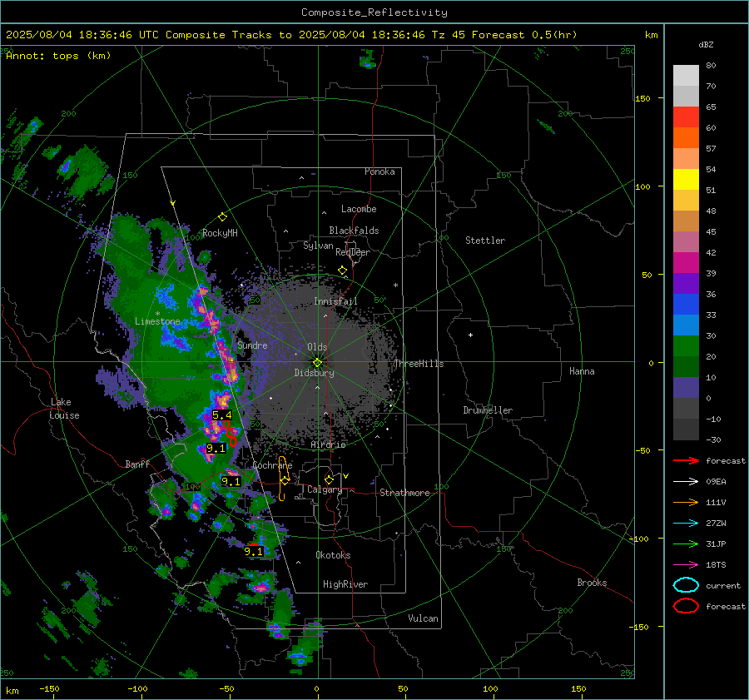Viewport: 749px width, 700px height.
Task: Click the Stettler town label
Action: (485, 241)
